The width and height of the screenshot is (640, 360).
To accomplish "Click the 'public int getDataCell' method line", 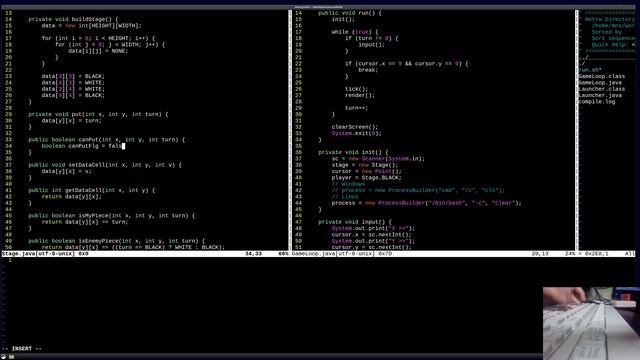I will [91, 190].
